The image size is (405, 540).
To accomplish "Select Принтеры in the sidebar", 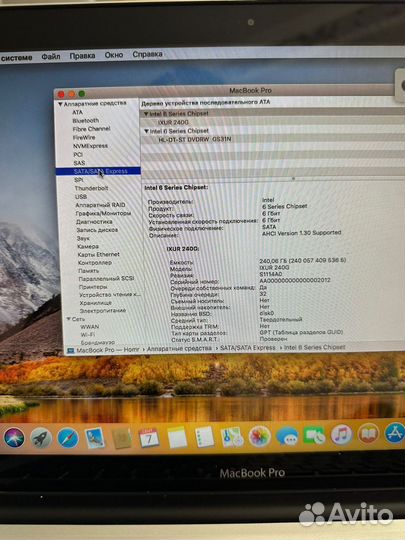I will tap(93, 287).
